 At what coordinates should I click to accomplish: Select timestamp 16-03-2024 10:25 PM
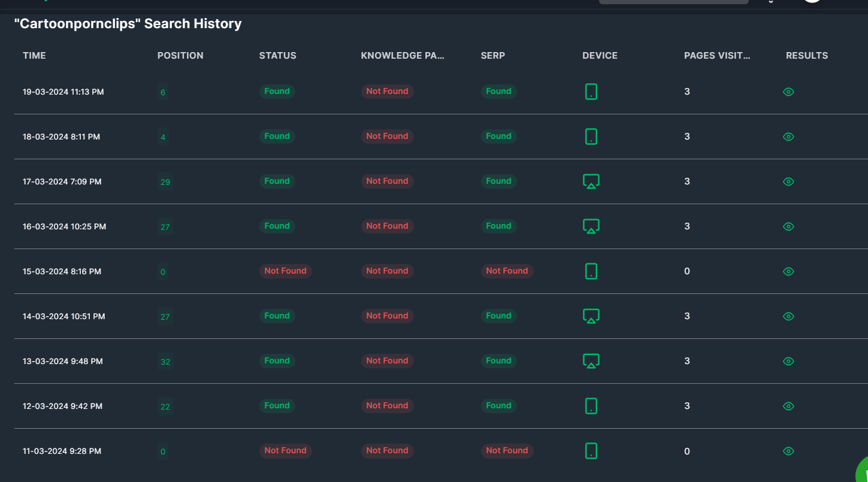pyautogui.click(x=65, y=227)
